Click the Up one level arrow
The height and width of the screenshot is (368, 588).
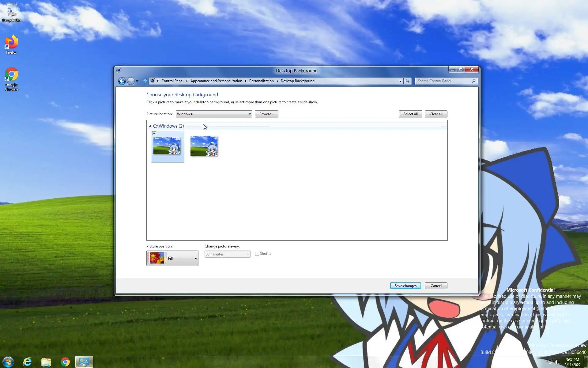pyautogui.click(x=145, y=81)
